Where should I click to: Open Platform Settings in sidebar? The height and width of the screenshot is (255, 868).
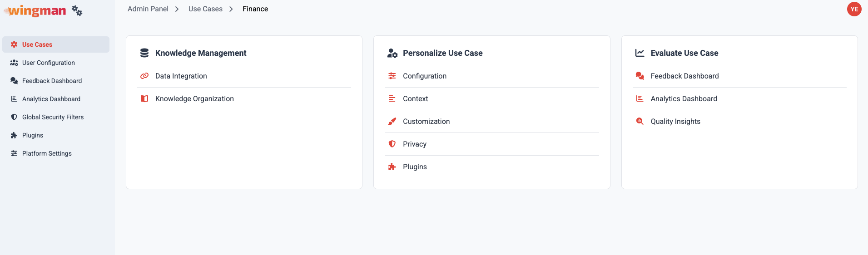point(47,153)
